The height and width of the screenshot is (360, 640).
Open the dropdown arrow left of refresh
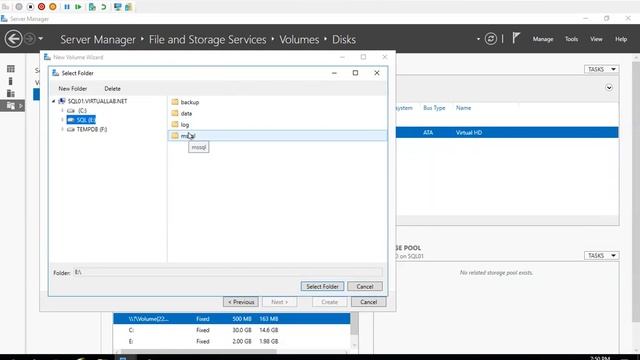(x=478, y=39)
